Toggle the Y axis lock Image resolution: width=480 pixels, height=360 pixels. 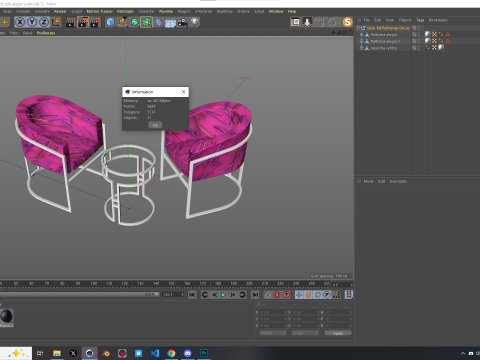pyautogui.click(x=32, y=22)
